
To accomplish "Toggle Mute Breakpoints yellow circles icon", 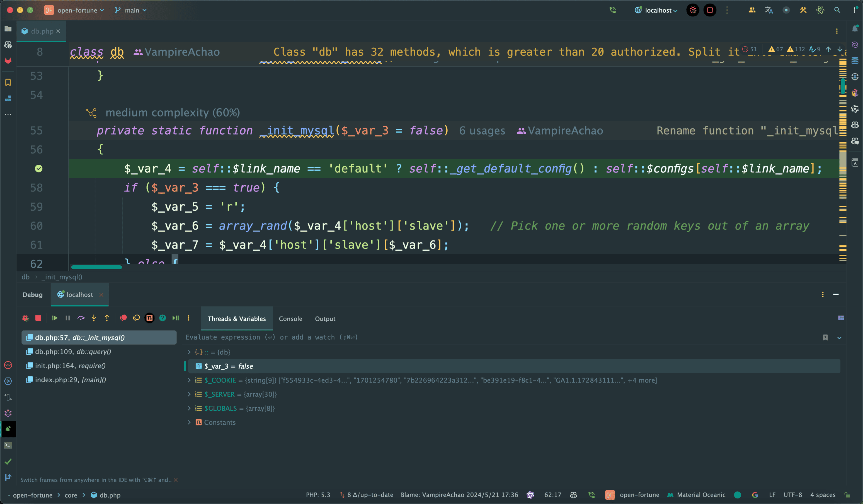I will [137, 318].
